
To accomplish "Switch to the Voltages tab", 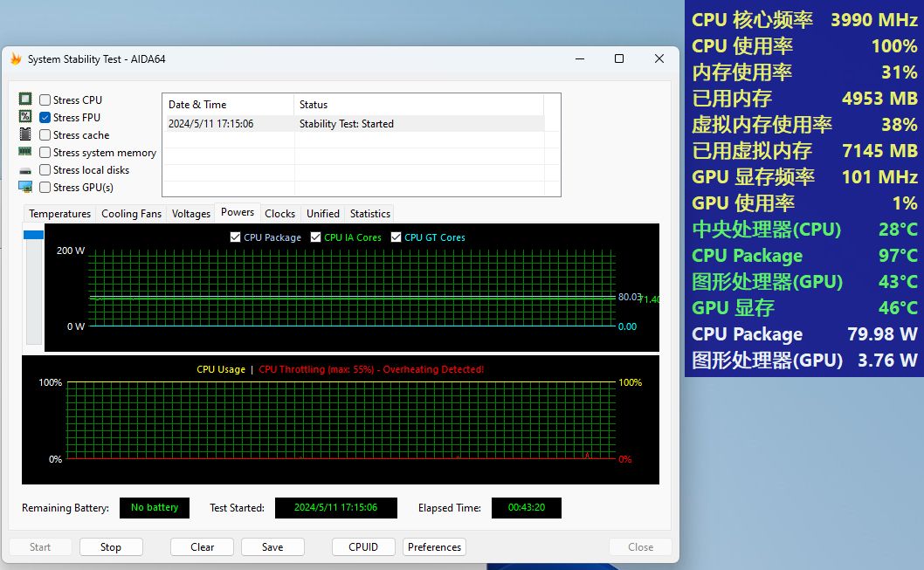I will [191, 214].
